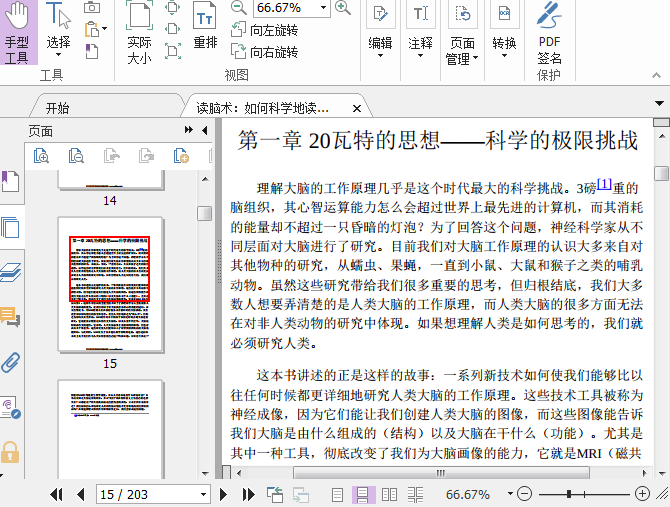This screenshot has width=670, height=507.
Task: Open the Security lock sidebar panel
Action: click(x=10, y=452)
